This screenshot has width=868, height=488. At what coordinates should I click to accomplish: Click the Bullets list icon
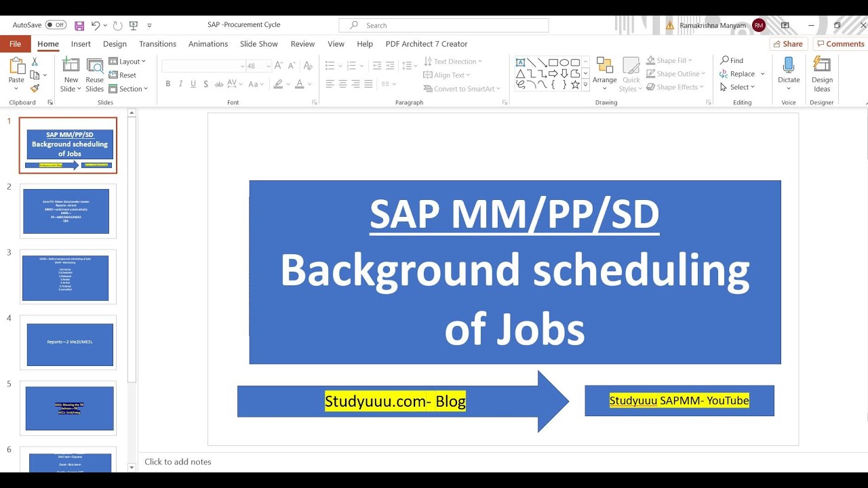point(330,66)
